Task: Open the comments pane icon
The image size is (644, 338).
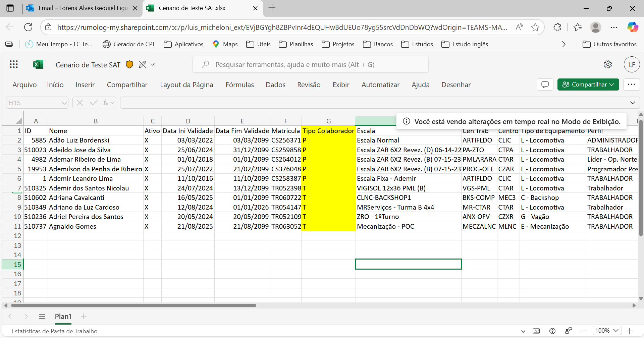Action: (x=545, y=84)
